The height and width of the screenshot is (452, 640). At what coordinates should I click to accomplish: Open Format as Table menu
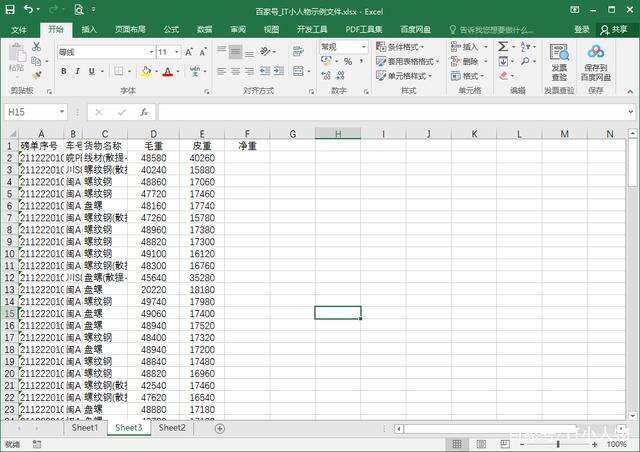[x=407, y=62]
